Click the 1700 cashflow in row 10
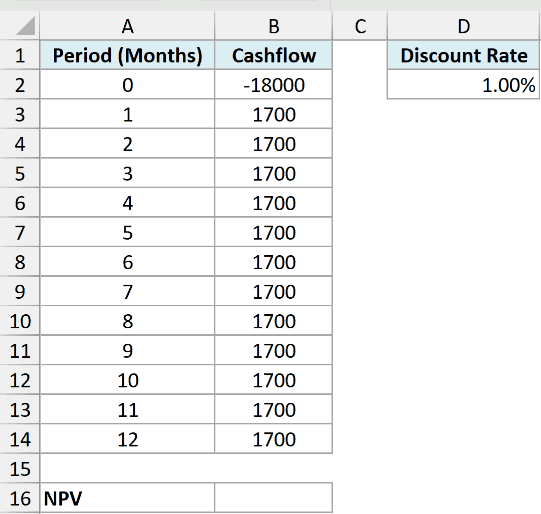The image size is (541, 514). [274, 321]
